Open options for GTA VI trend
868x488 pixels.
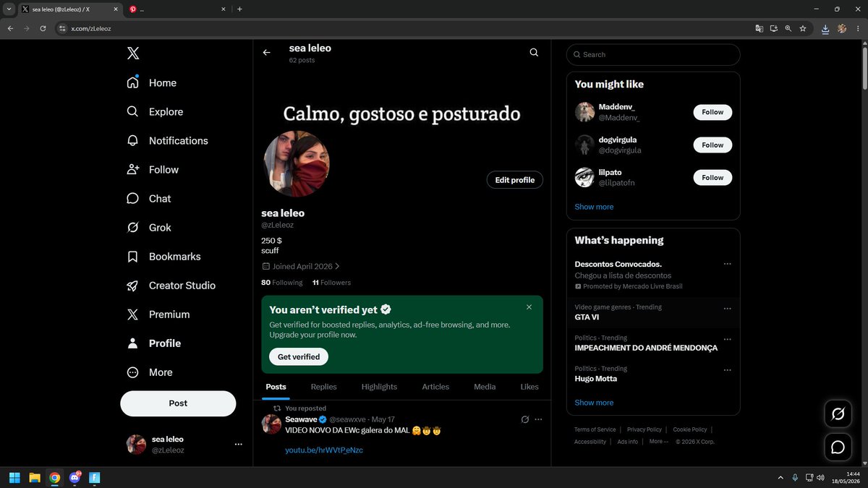[727, 309]
